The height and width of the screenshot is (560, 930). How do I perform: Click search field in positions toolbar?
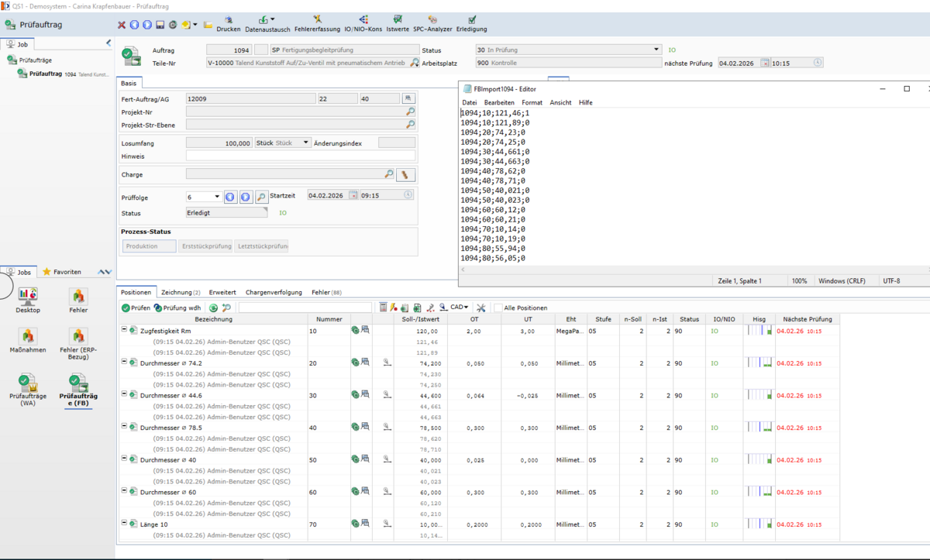[x=306, y=307]
